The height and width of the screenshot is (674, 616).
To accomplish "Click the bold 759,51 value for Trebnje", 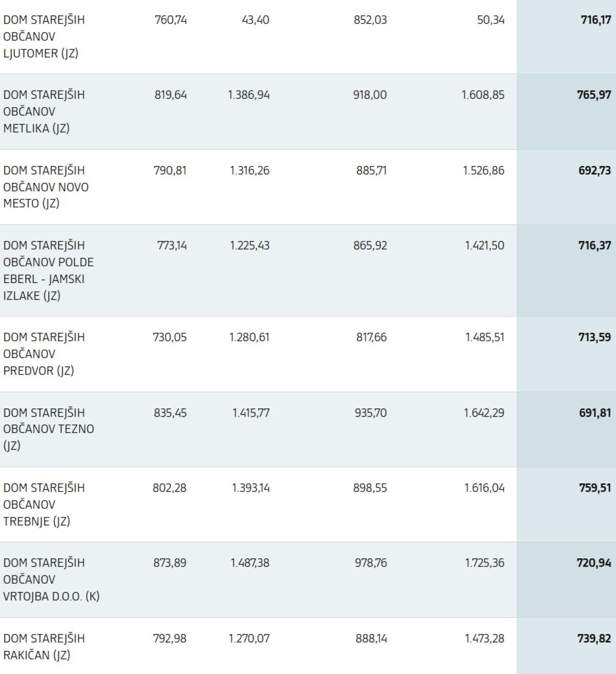I will pyautogui.click(x=595, y=488).
